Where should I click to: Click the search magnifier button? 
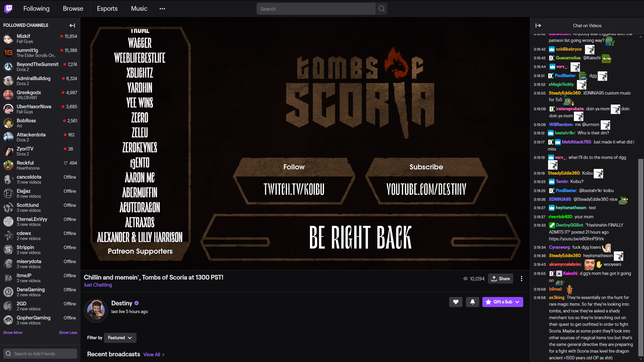(382, 9)
